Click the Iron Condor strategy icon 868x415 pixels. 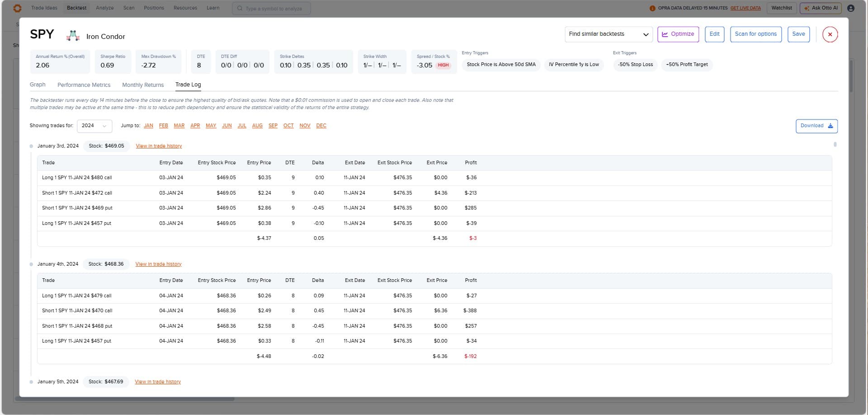pyautogui.click(x=73, y=36)
